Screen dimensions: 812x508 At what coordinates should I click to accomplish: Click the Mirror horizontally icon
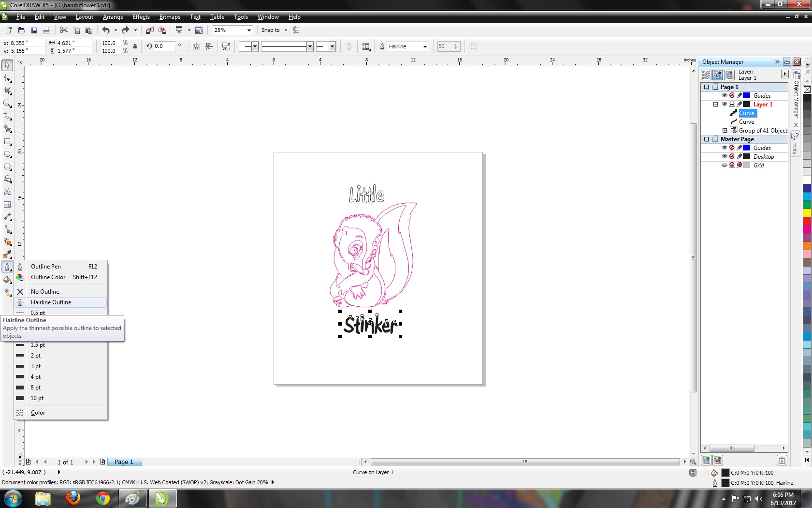click(196, 46)
